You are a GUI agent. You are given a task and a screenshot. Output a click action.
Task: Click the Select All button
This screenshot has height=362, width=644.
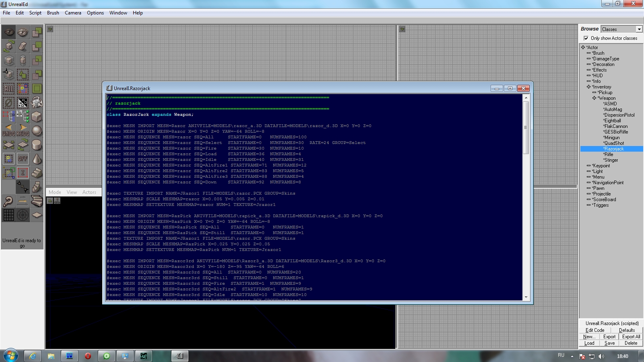click(9, 88)
